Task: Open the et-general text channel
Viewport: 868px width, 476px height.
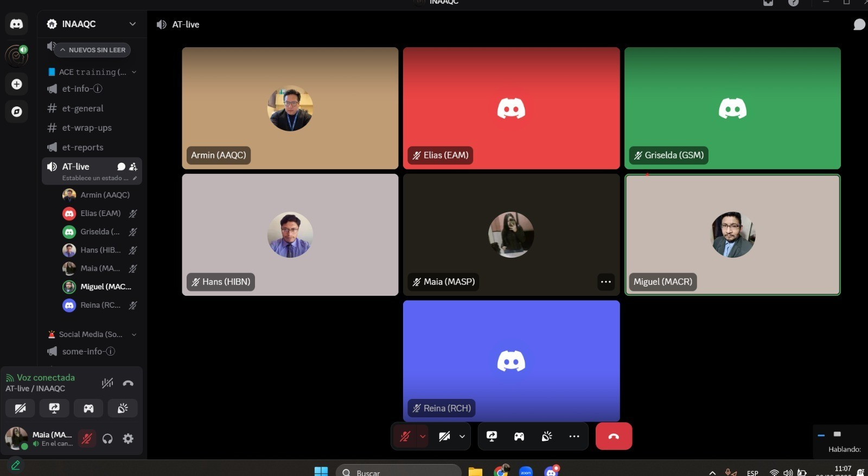Action: click(x=82, y=109)
